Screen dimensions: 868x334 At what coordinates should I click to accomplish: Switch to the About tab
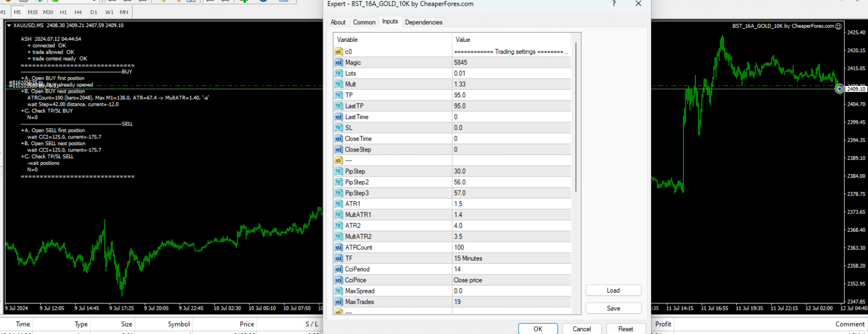coord(338,22)
